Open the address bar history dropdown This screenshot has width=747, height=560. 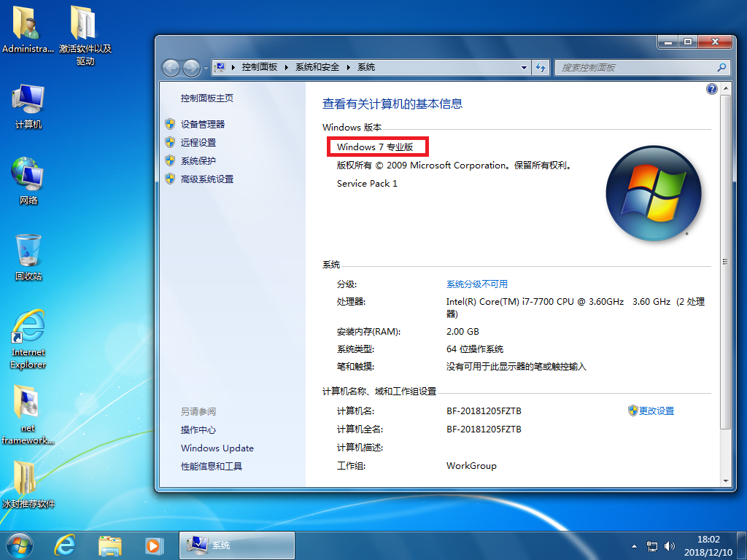click(524, 68)
